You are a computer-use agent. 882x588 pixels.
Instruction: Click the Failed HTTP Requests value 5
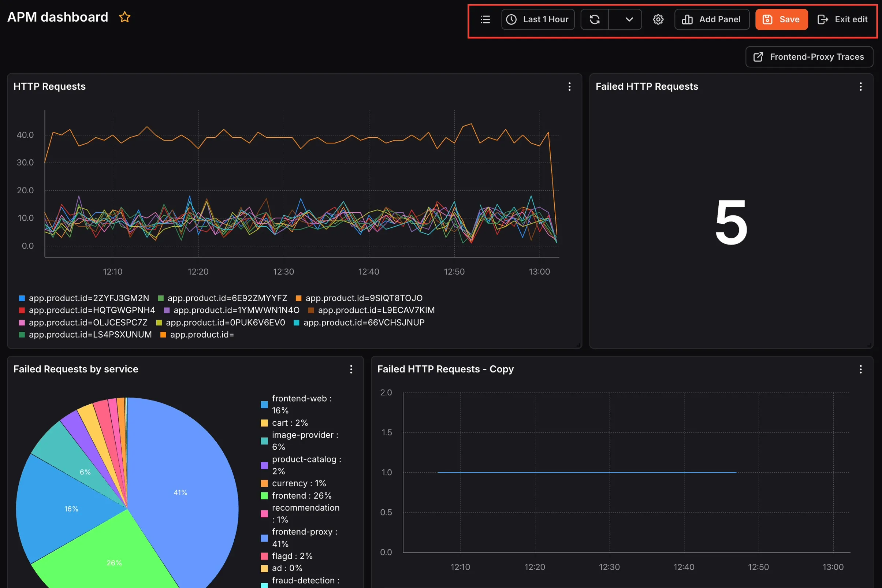pos(731,223)
